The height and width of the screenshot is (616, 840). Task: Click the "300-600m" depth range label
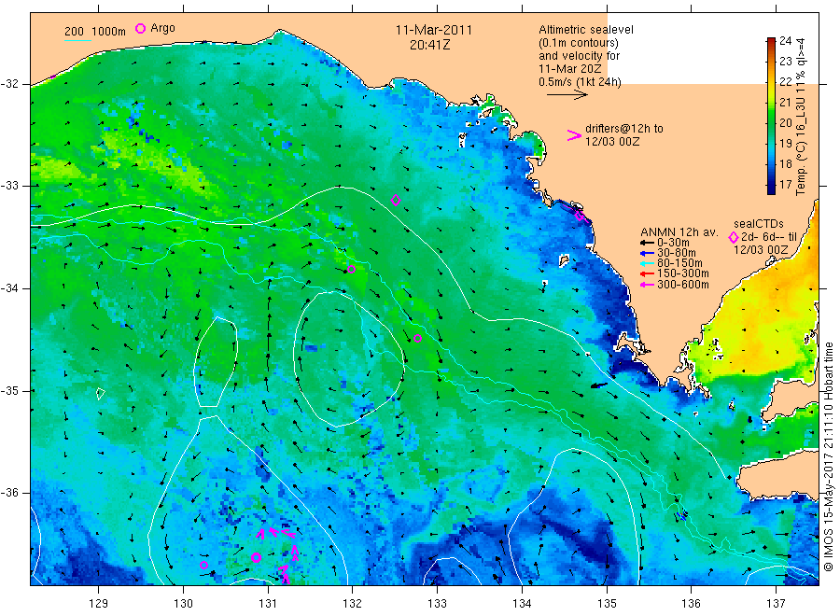[x=683, y=285]
